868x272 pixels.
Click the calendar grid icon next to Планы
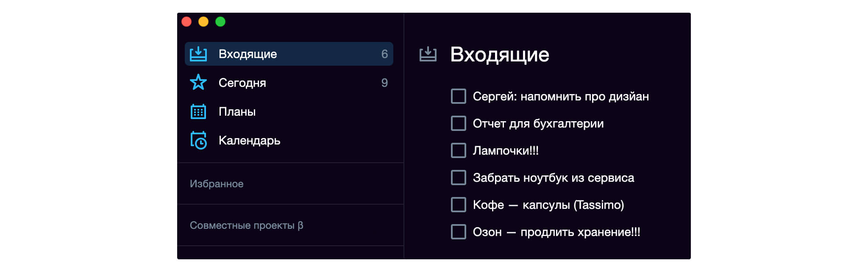(198, 111)
